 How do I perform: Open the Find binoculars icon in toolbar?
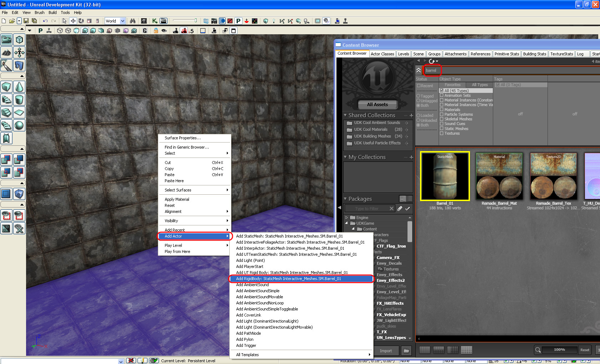(x=133, y=21)
